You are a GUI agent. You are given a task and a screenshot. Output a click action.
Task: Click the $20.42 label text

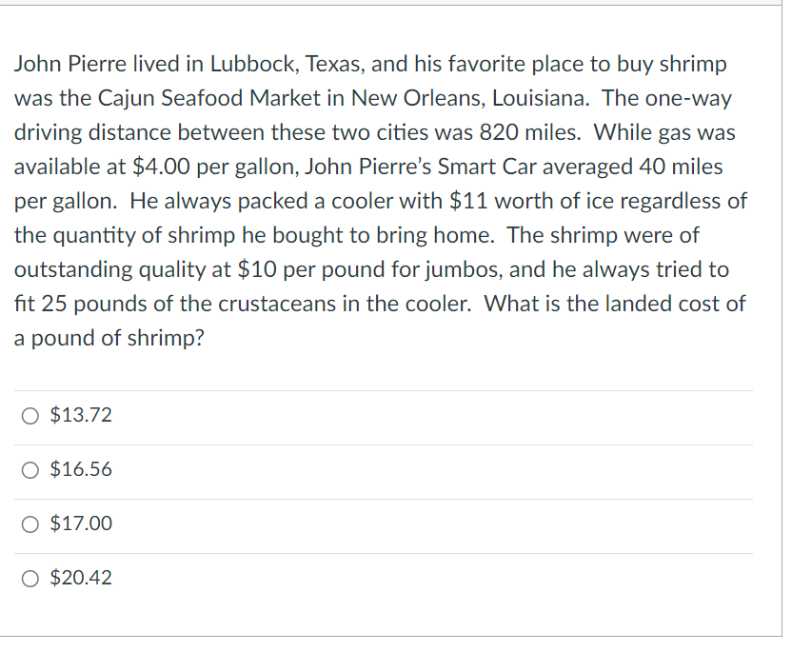pyautogui.click(x=82, y=577)
